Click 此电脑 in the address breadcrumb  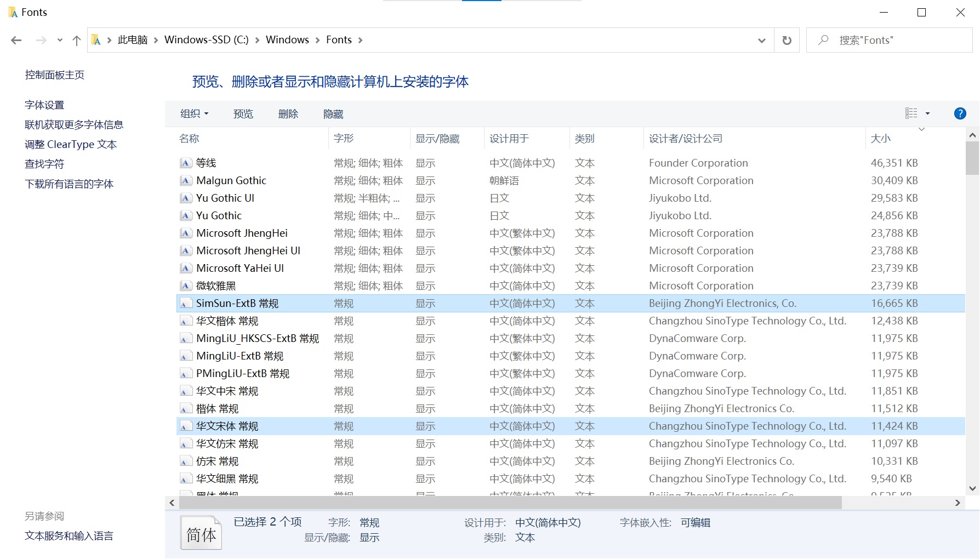tap(133, 40)
